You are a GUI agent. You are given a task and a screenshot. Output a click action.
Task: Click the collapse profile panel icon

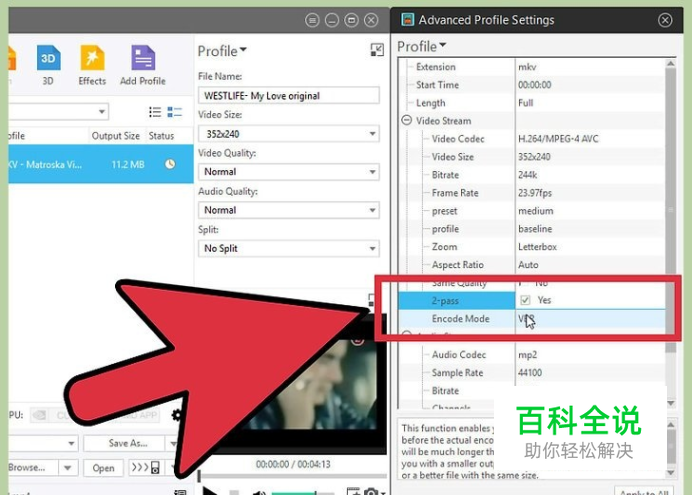click(x=377, y=50)
